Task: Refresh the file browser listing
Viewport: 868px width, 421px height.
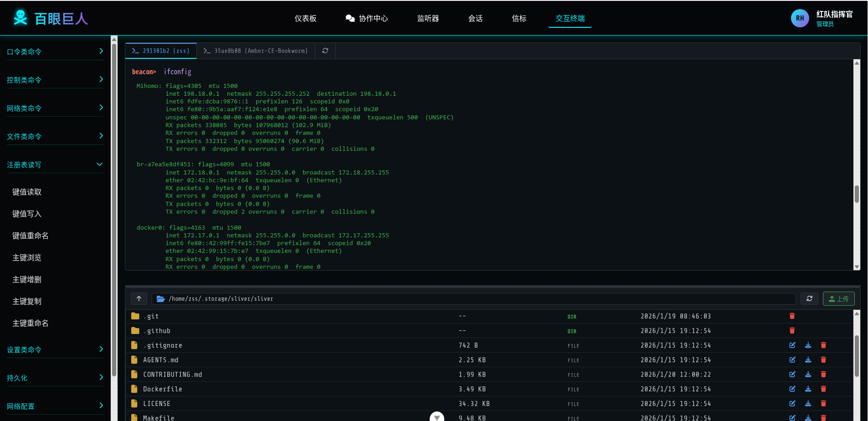Action: pos(809,299)
